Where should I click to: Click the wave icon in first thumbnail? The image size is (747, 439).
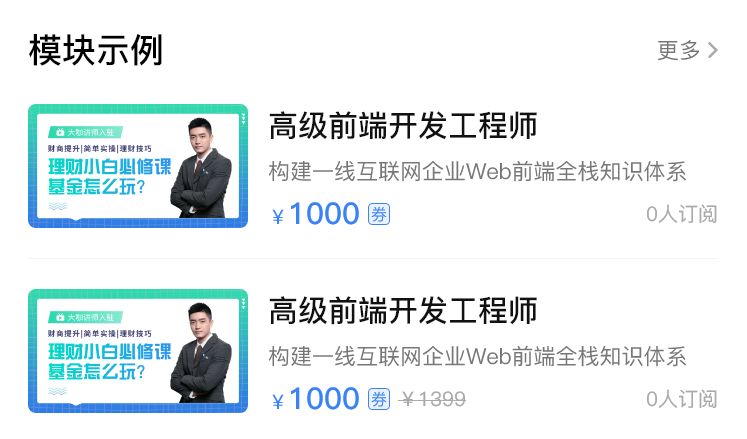click(58, 206)
